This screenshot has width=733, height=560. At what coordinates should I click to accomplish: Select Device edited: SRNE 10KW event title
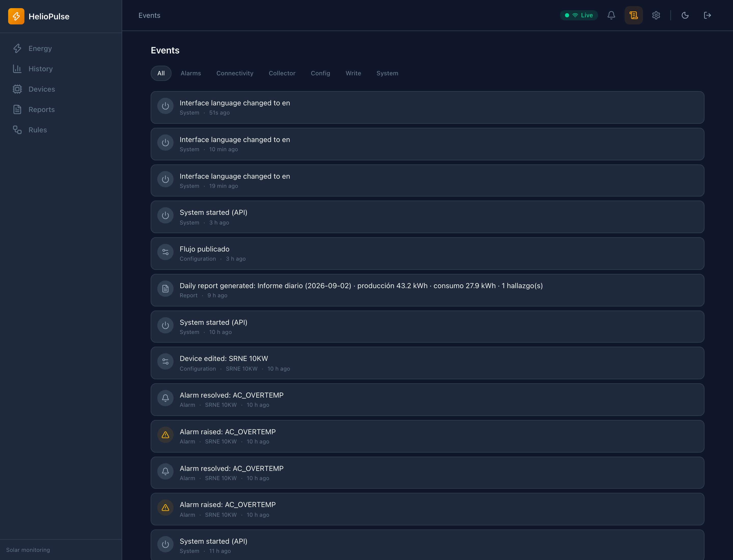click(x=224, y=358)
